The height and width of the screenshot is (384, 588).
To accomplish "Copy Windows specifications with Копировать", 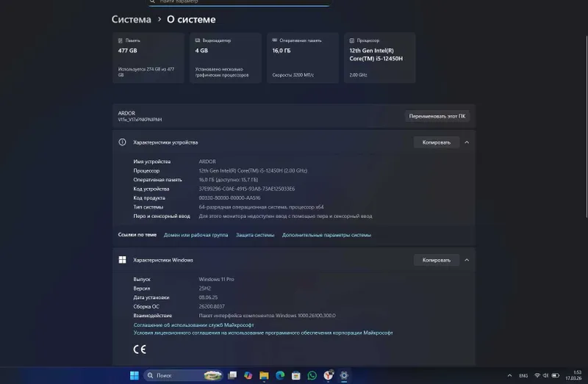I will (x=437, y=260).
